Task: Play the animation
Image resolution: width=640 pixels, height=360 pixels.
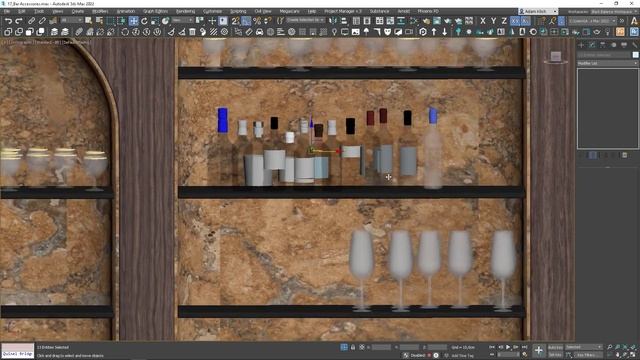Action: 508,347
